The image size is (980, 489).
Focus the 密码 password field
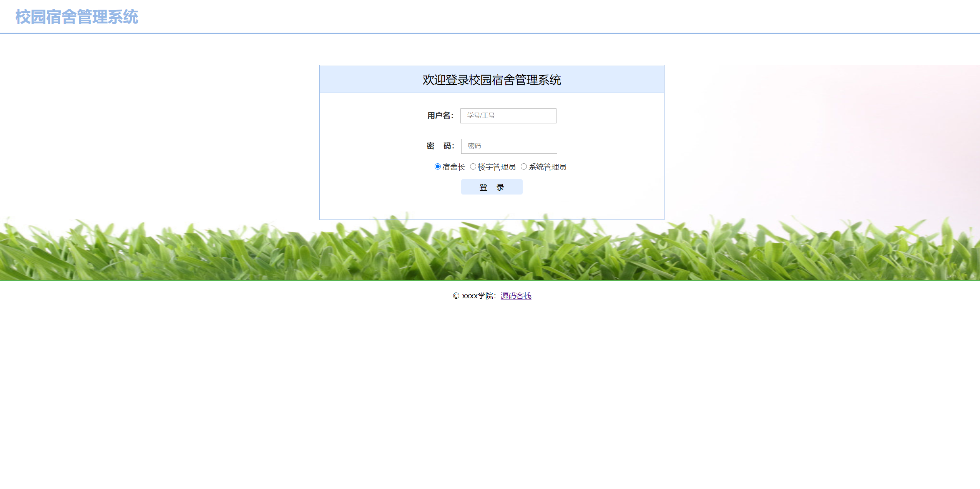[509, 146]
